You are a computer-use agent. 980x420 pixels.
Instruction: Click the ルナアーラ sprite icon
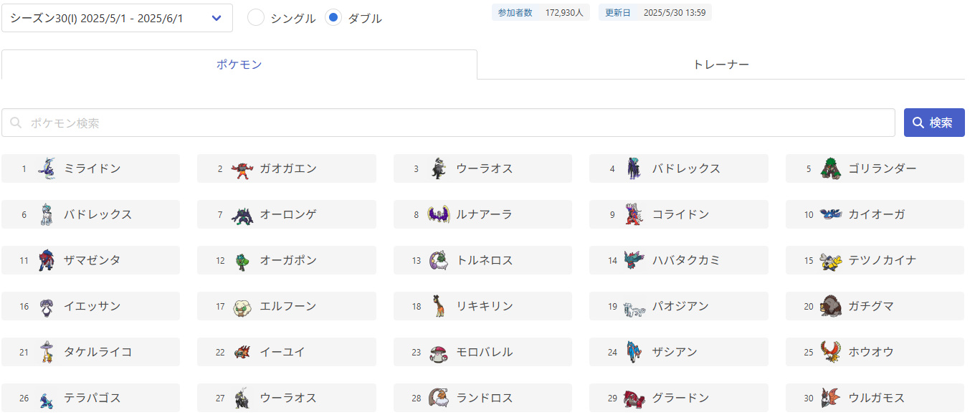(439, 214)
